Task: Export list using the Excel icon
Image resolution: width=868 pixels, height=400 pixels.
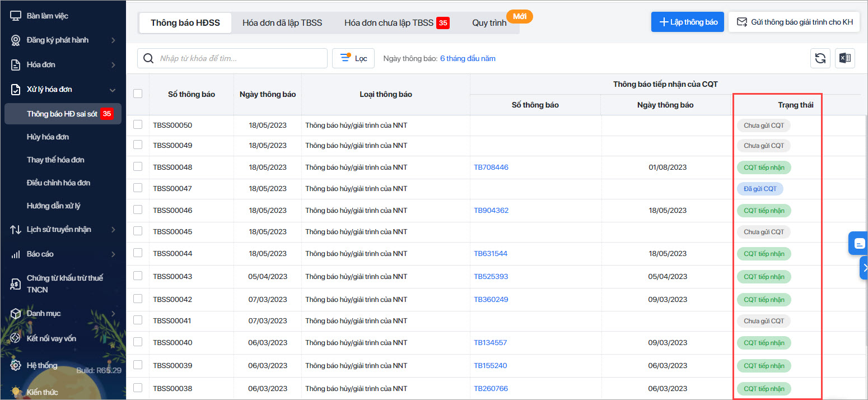Action: tap(845, 58)
